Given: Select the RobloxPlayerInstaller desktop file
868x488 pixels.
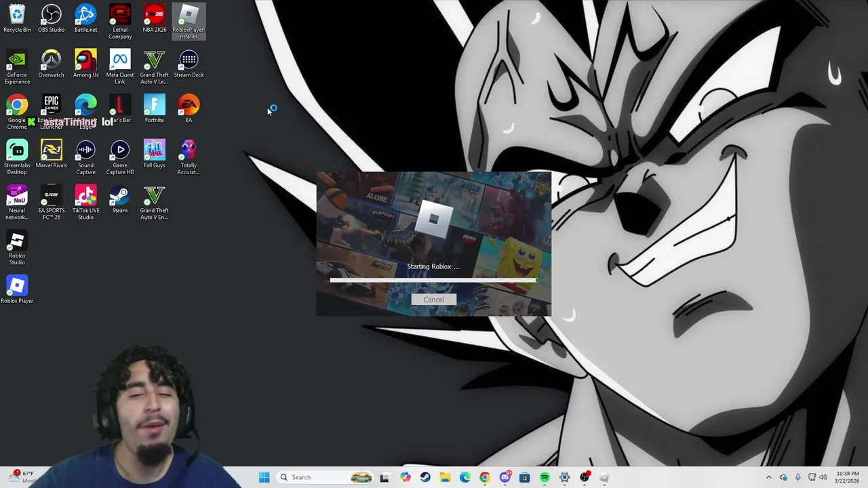Looking at the screenshot, I should tap(189, 22).
